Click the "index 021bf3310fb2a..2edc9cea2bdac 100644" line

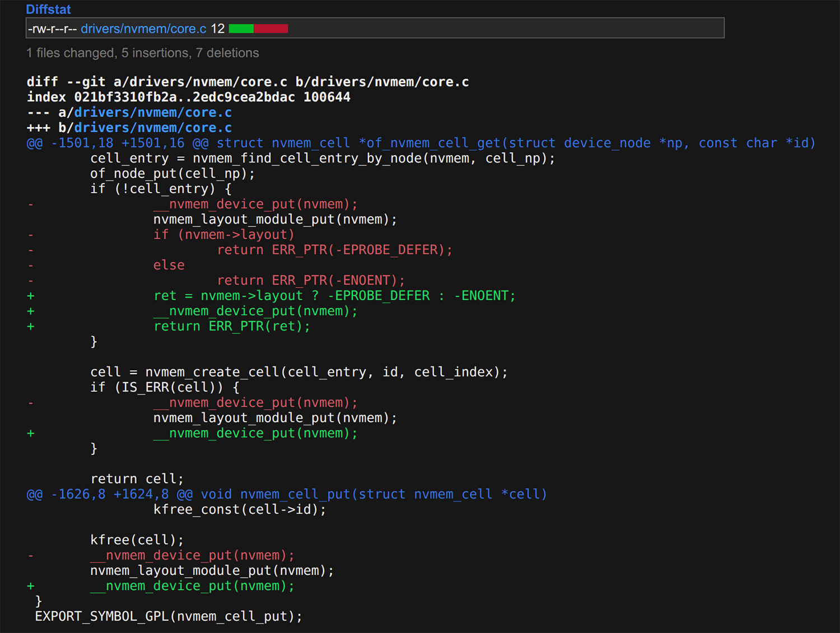tap(189, 97)
